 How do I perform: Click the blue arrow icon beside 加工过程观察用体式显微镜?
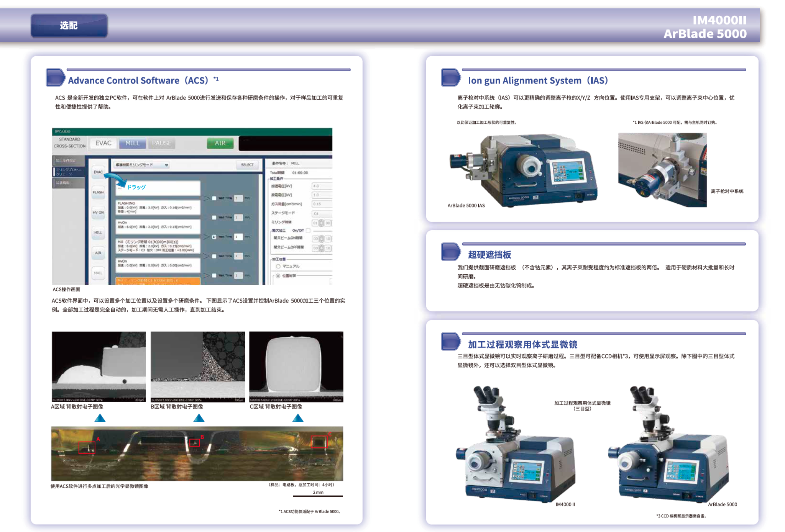451,341
